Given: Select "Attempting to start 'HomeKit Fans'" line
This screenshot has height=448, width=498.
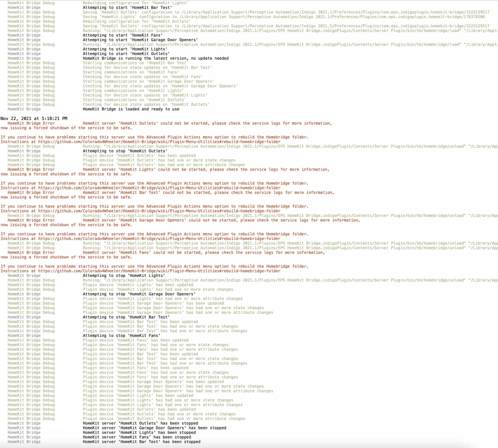Looking at the screenshot, I should click(x=123, y=35).
